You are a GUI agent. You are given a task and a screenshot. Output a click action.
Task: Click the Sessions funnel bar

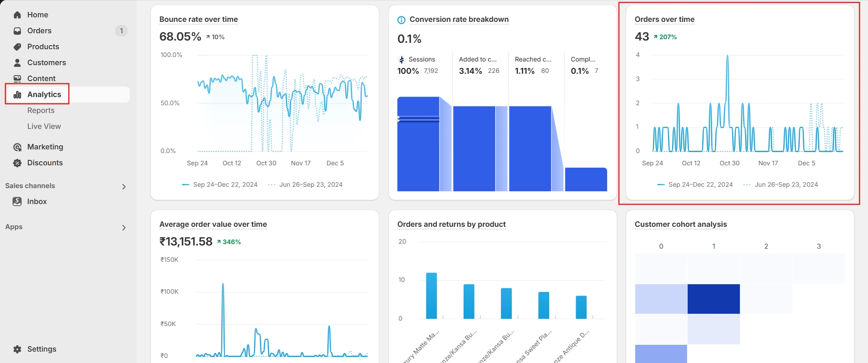[x=418, y=144]
